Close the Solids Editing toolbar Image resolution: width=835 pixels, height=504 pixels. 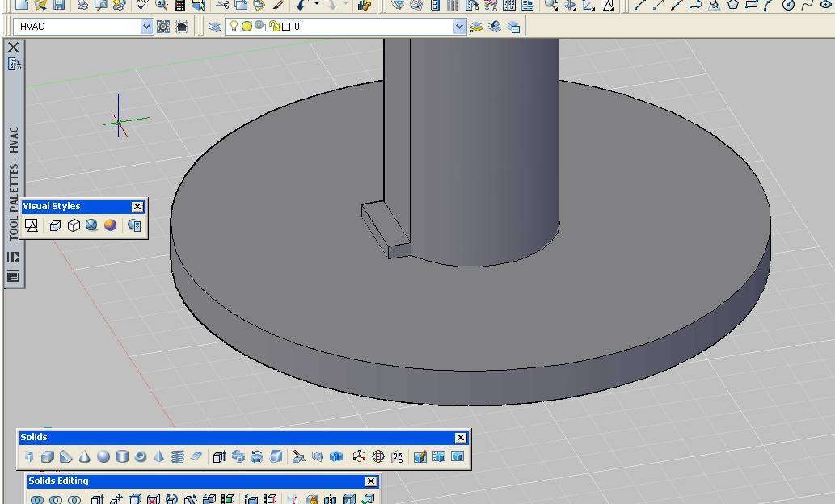click(x=371, y=481)
